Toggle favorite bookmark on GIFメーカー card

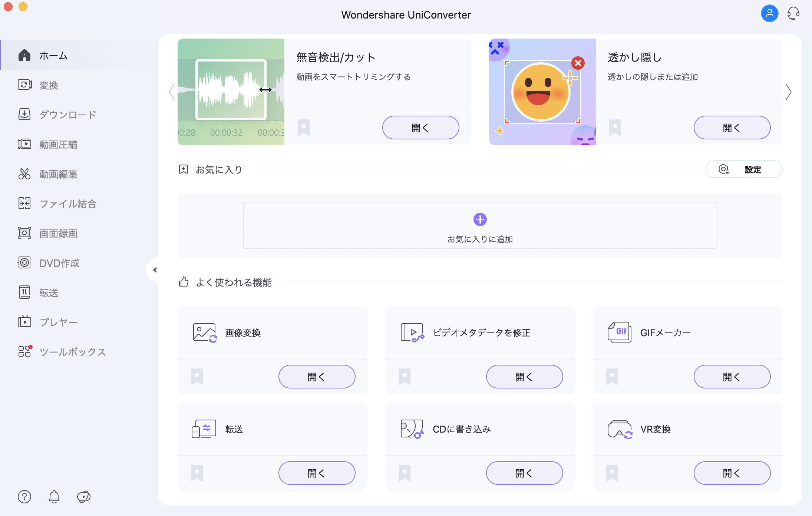[x=612, y=376]
